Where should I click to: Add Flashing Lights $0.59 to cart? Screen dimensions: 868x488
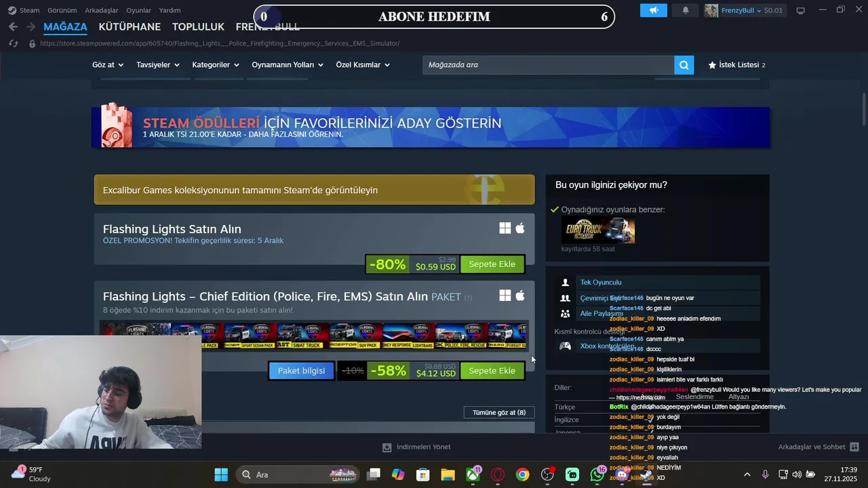point(492,264)
